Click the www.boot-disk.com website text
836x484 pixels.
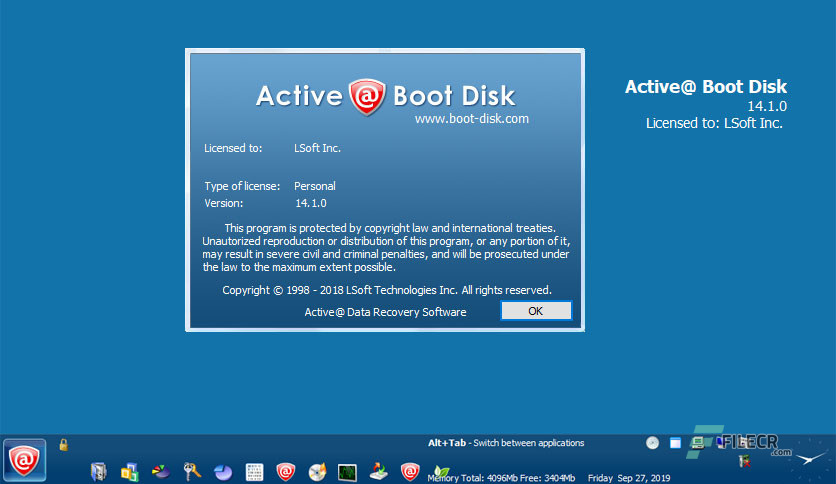click(x=472, y=118)
